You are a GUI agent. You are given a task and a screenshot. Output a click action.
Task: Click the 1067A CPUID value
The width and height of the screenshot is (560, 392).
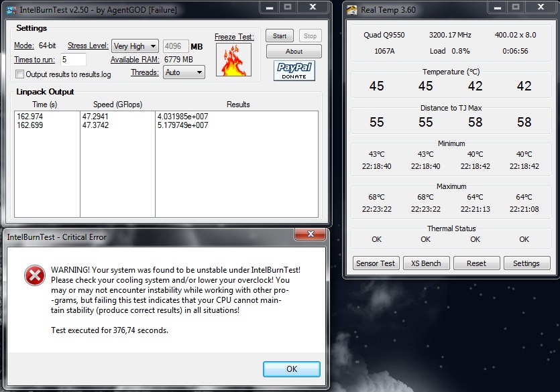(x=384, y=51)
